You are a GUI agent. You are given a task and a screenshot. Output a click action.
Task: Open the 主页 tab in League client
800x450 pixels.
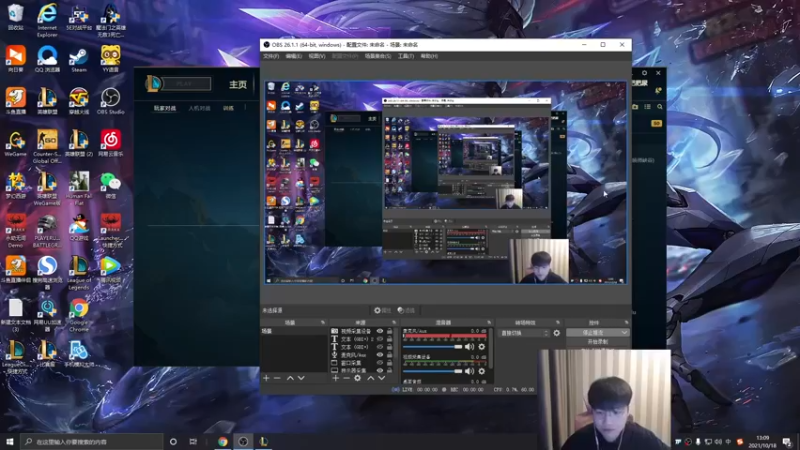[x=238, y=84]
